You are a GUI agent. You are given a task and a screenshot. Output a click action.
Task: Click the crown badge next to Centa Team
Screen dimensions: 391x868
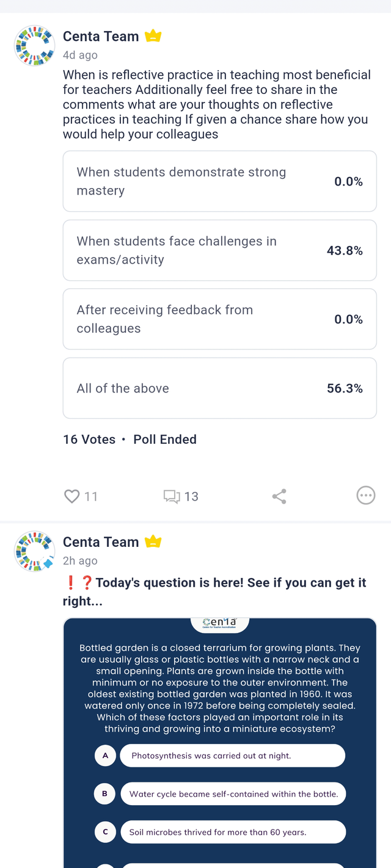tap(153, 35)
